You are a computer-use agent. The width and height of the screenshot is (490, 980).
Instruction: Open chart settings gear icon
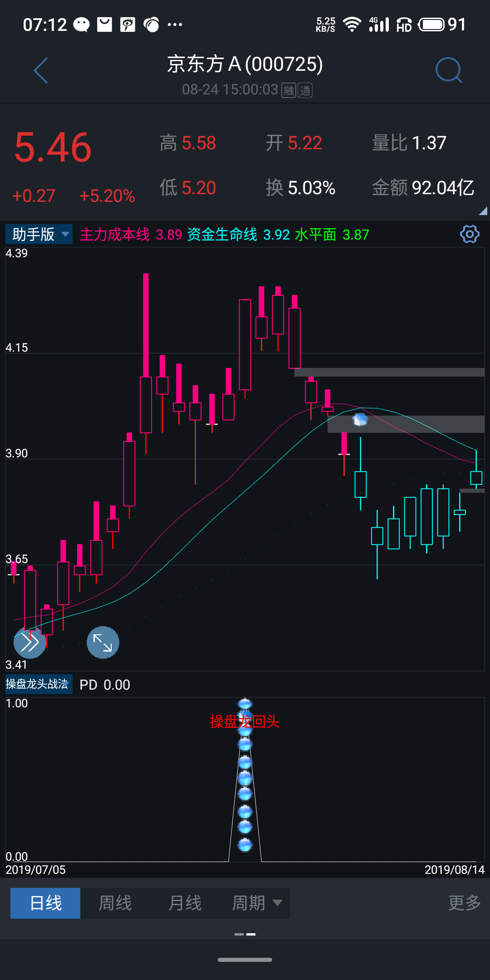click(x=469, y=234)
